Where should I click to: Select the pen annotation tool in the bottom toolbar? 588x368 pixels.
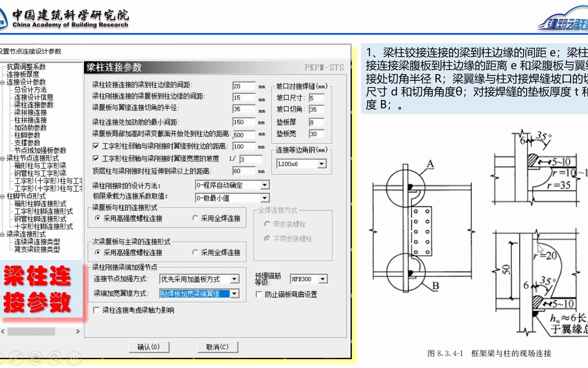tap(15, 358)
